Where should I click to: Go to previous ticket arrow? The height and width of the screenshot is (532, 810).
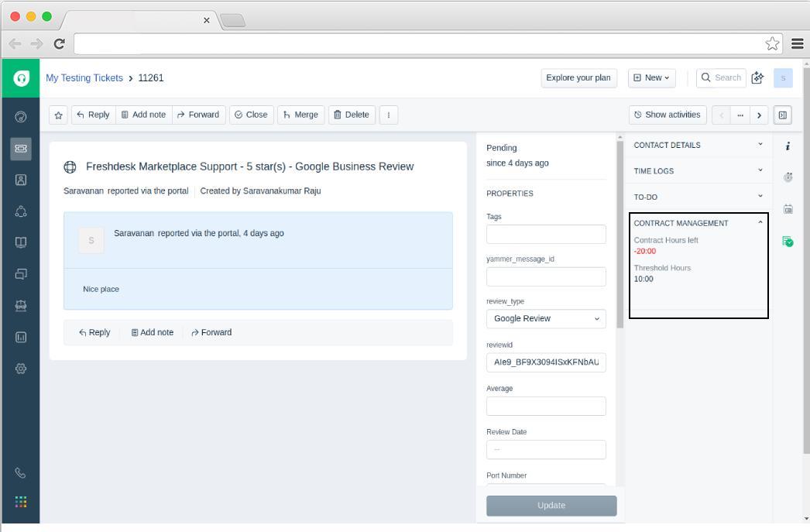point(721,115)
